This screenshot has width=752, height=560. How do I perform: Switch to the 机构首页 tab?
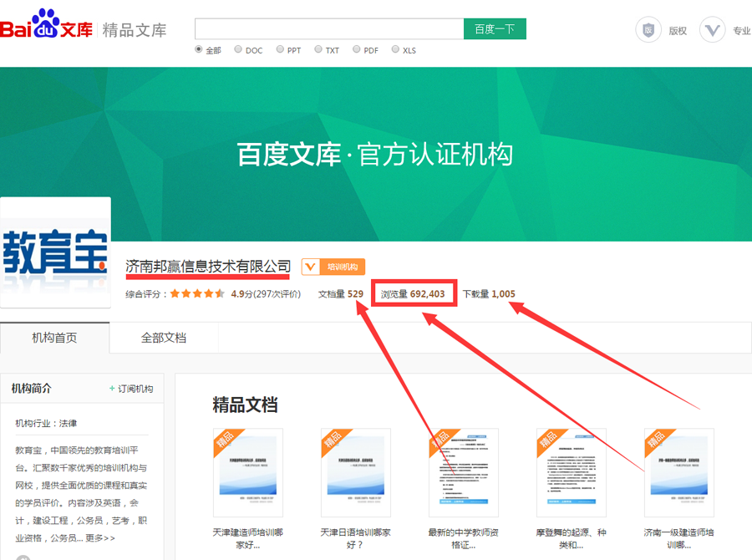tap(54, 338)
